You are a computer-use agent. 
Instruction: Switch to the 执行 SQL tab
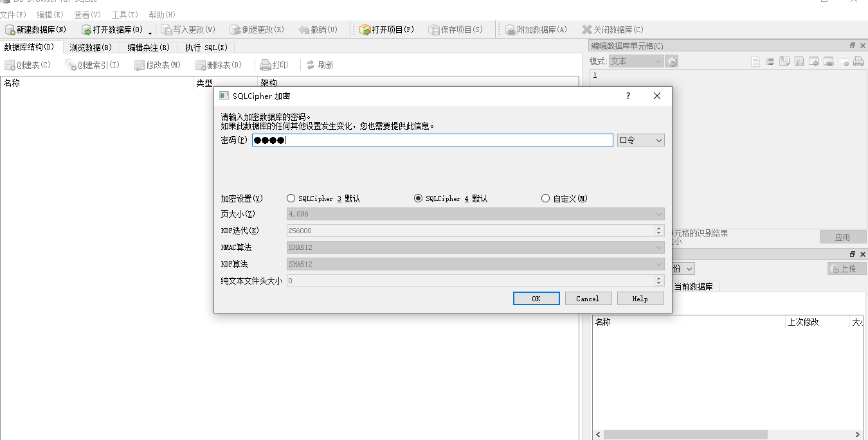(206, 48)
